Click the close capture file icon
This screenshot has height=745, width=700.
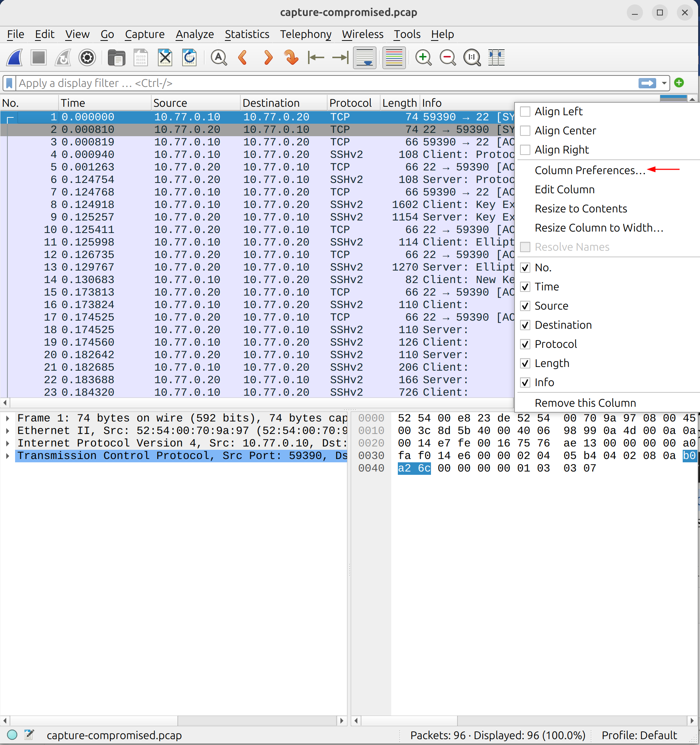165,58
